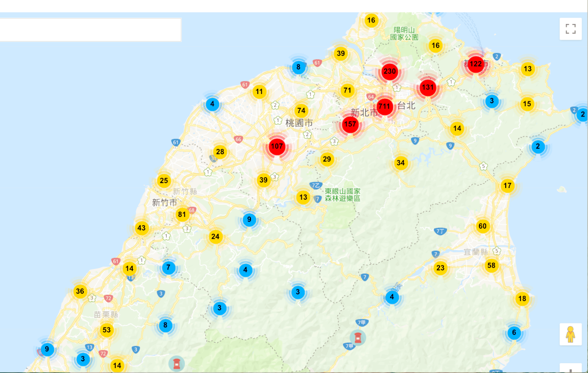Open the red 230 cluster marker
Image resolution: width=588 pixels, height=373 pixels.
[390, 71]
